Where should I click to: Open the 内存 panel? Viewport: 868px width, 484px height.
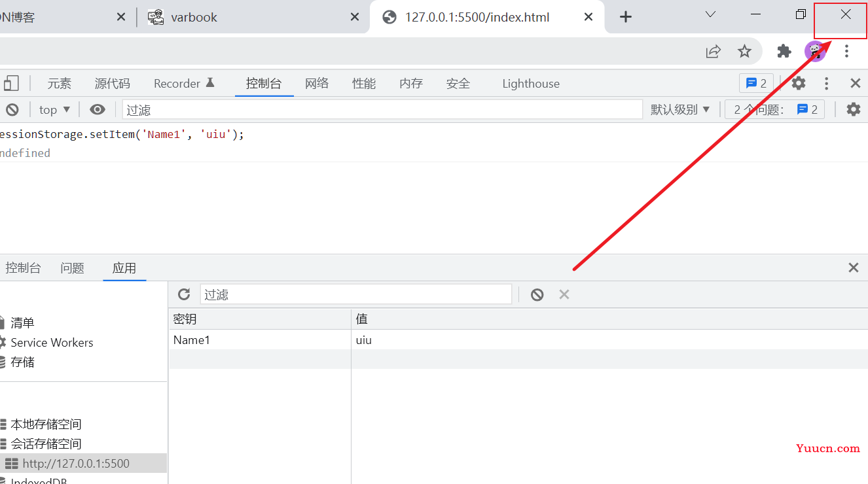[411, 84]
